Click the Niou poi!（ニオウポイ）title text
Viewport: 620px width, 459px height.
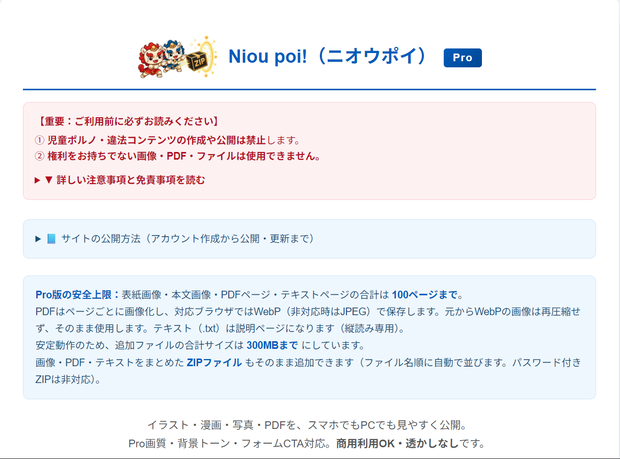[x=328, y=57]
